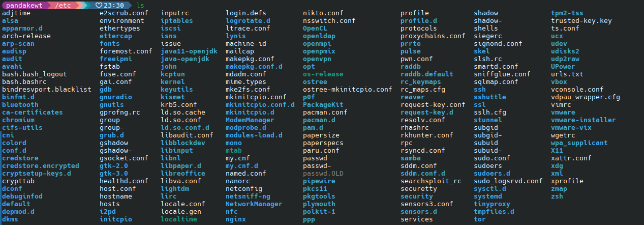Screen dimensions: 644x225
Task: Click the mtab symlink entry
Action: [x=234, y=151]
